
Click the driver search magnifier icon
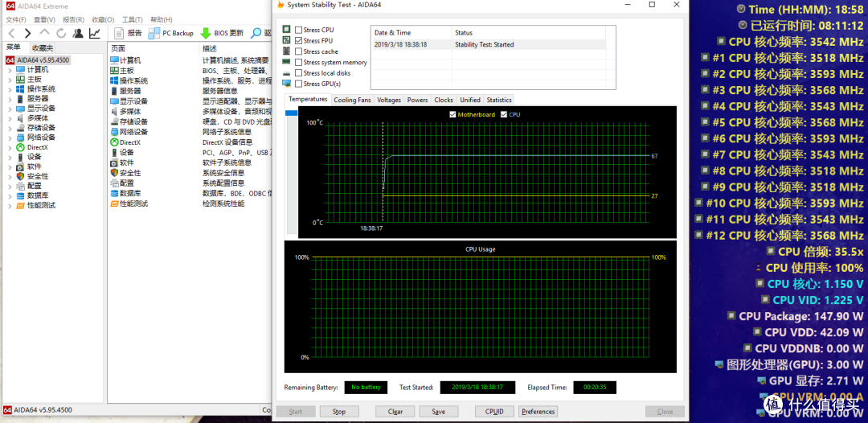(256, 33)
